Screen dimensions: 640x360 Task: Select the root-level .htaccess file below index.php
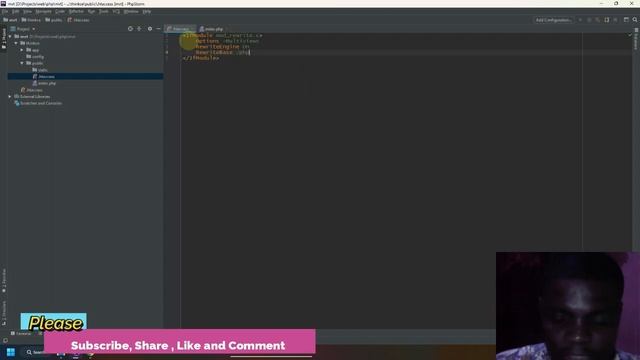(31, 90)
